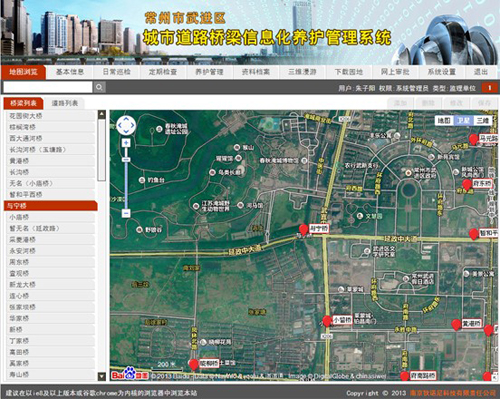Click the red marker for 黄港桥
The height and width of the screenshot is (399, 500).
[x=456, y=325]
